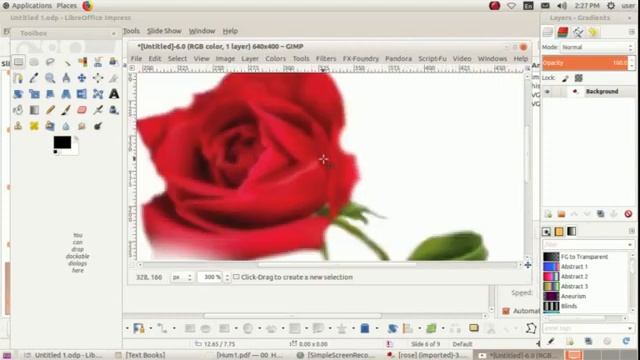The width and height of the screenshot is (640, 360).
Task: Open the Layers tab configuration menu arrow
Action: point(631,32)
